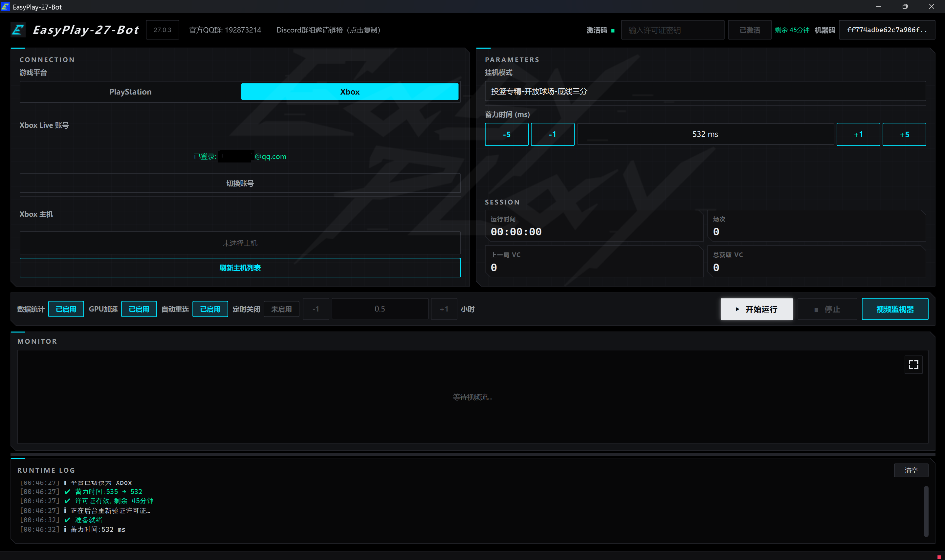Click the 已激活 activation button
Viewport: 945px width, 560px height.
click(749, 30)
